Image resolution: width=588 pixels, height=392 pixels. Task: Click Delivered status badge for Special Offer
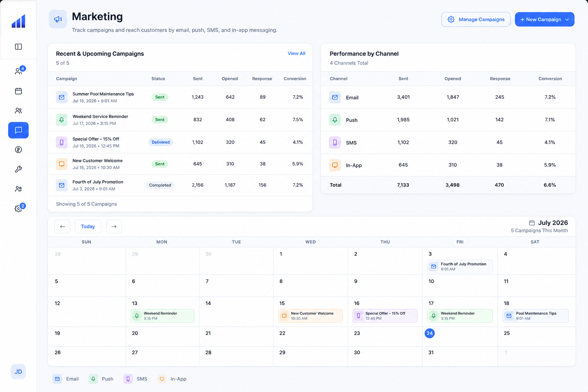[x=161, y=142]
